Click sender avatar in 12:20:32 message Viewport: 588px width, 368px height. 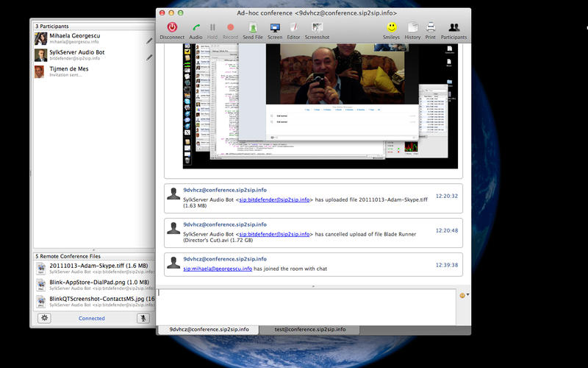coord(173,194)
